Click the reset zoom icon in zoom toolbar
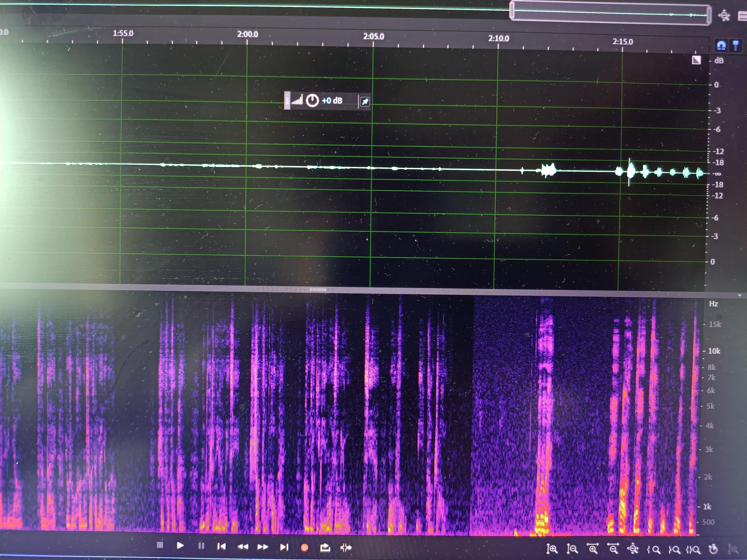This screenshot has width=747, height=560. [x=713, y=549]
